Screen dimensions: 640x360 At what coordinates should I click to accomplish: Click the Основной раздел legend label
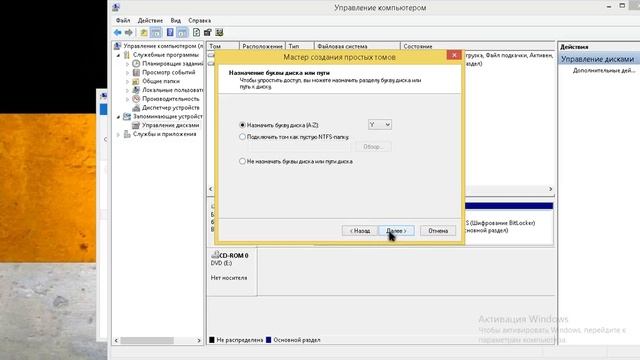coord(297,340)
